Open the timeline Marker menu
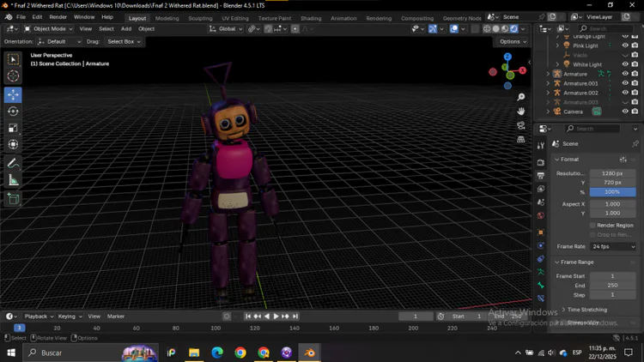 pos(116,317)
